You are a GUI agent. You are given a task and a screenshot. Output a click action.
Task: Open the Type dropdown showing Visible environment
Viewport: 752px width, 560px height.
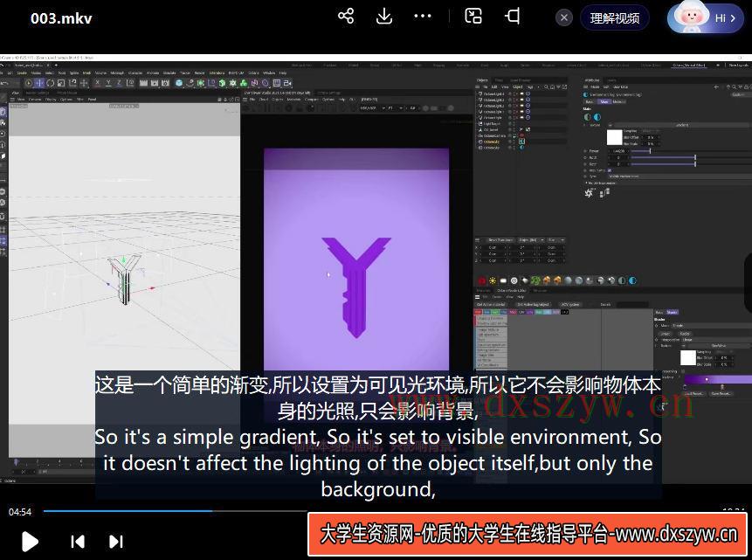679,176
